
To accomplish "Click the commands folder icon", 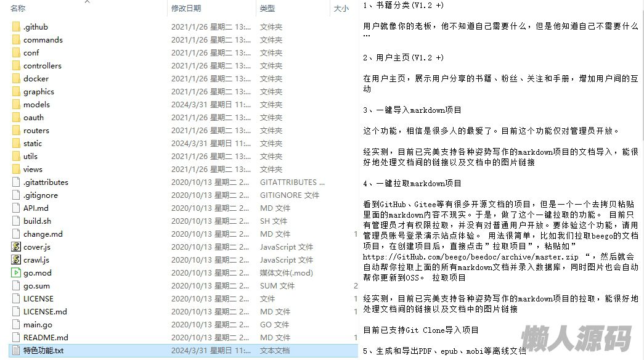I will tap(16, 40).
